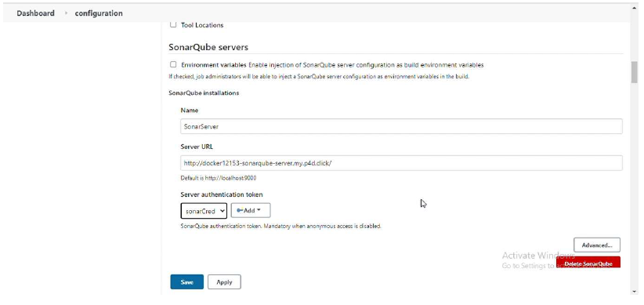The image size is (644, 305).
Task: Open the sonarCred token dropdown
Action: click(x=204, y=211)
